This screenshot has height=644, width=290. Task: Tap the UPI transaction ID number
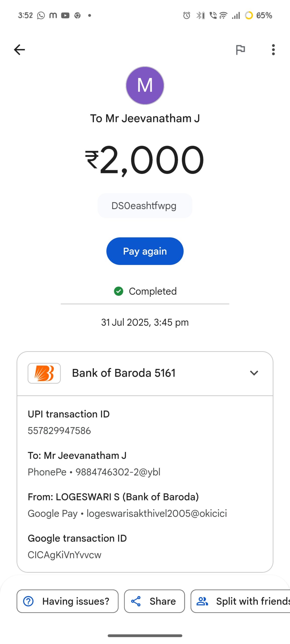point(59,431)
